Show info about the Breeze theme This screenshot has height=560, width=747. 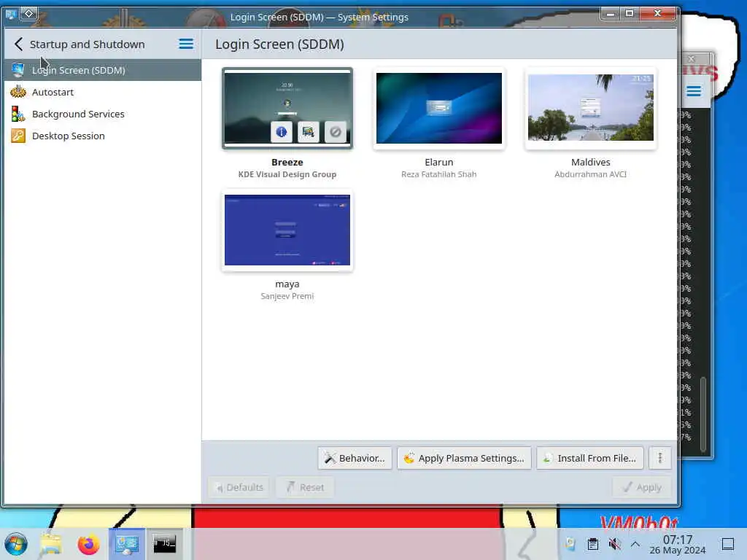point(281,131)
